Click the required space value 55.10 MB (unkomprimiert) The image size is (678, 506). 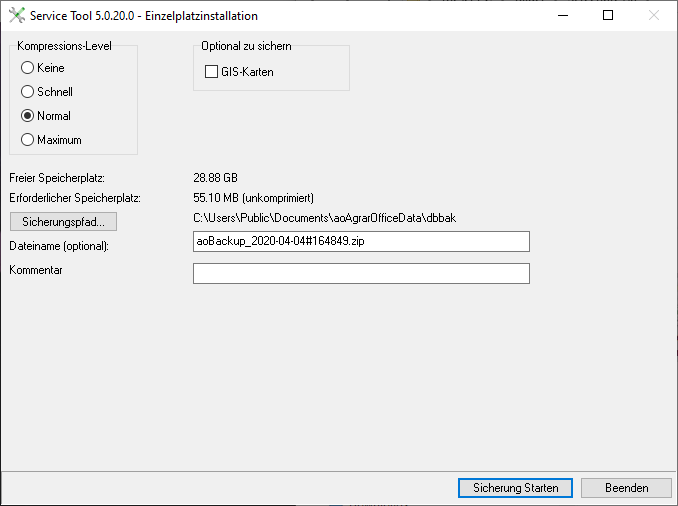pos(253,198)
